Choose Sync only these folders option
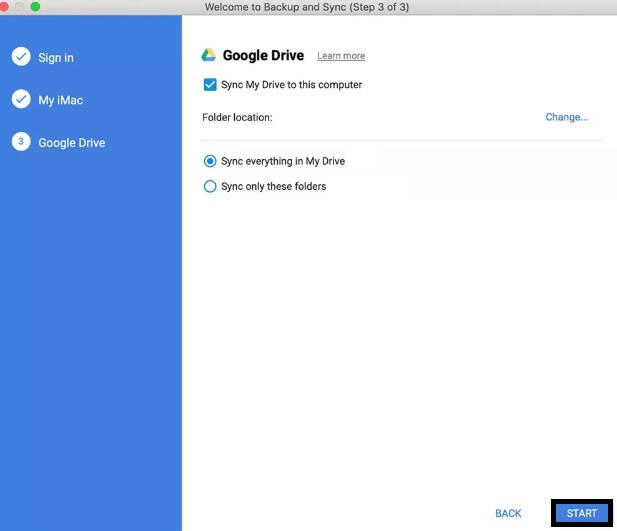 (210, 186)
